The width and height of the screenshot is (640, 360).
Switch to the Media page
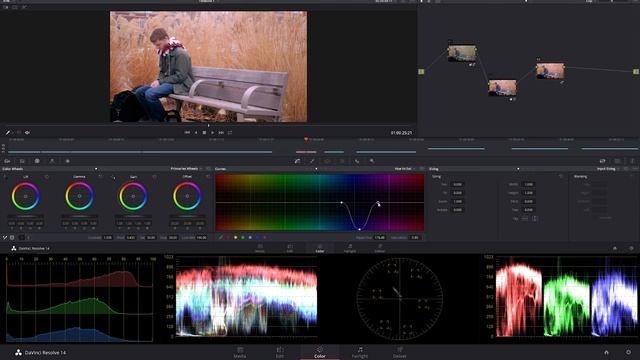click(240, 352)
